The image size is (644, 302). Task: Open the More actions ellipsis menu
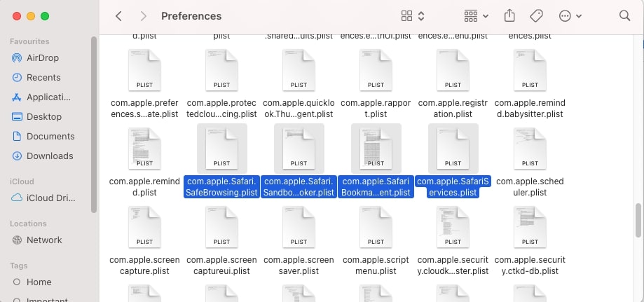point(570,16)
